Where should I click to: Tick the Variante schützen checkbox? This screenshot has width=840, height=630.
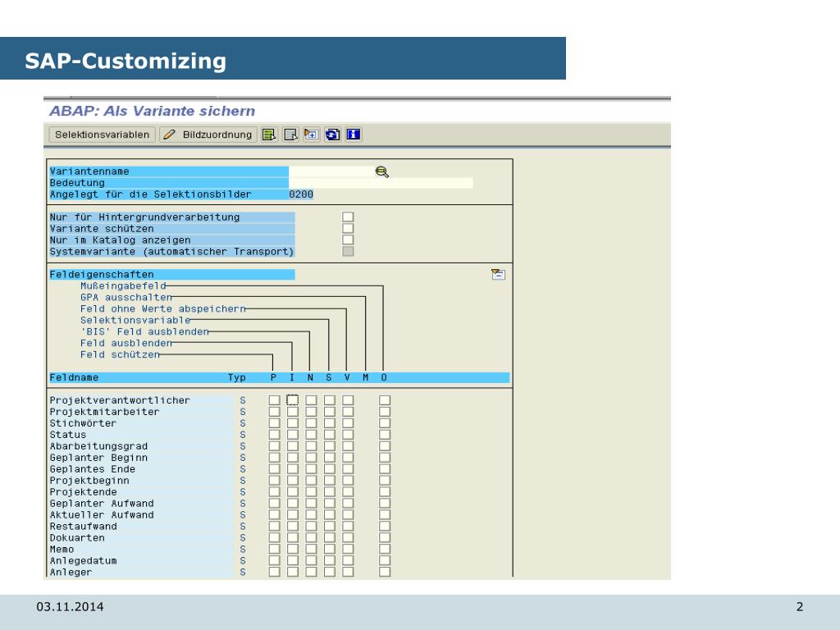(348, 229)
